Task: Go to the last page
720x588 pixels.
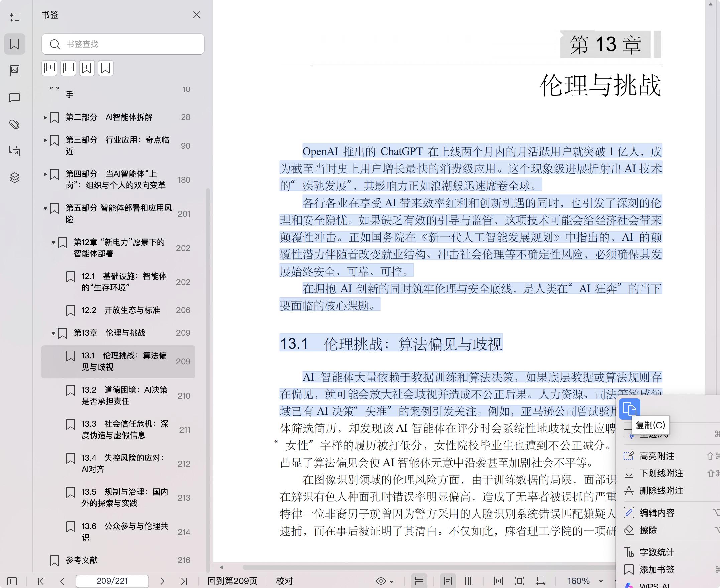Action: pos(184,581)
